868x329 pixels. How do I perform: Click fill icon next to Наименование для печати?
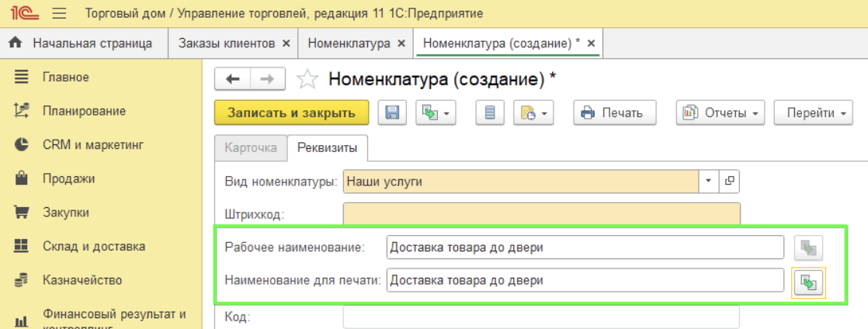tap(807, 282)
